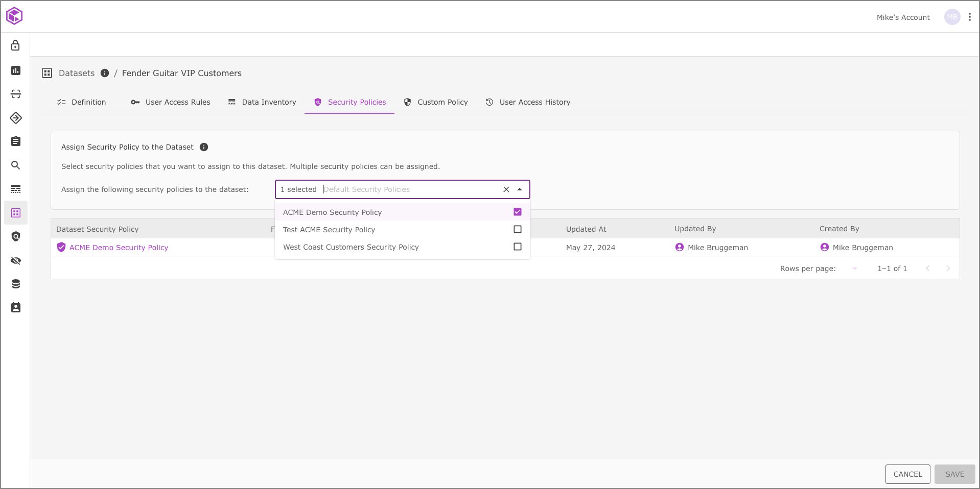
Task: Click the crossed-eye masking sidebar icon
Action: click(x=16, y=260)
